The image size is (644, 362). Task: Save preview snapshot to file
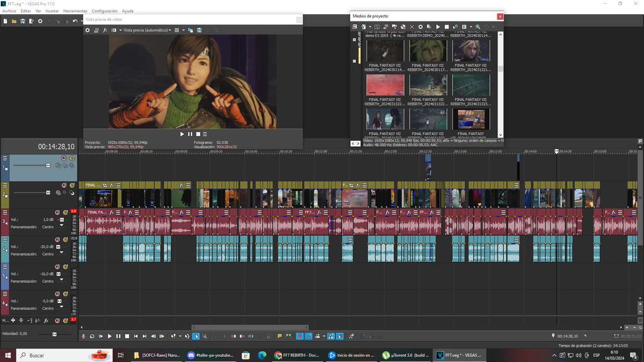click(199, 30)
